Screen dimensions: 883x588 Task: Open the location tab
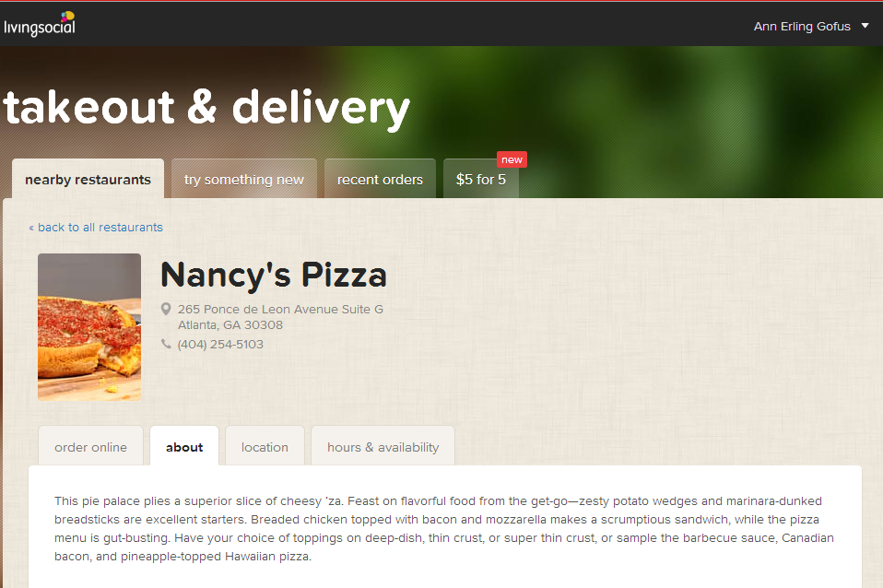click(x=265, y=447)
